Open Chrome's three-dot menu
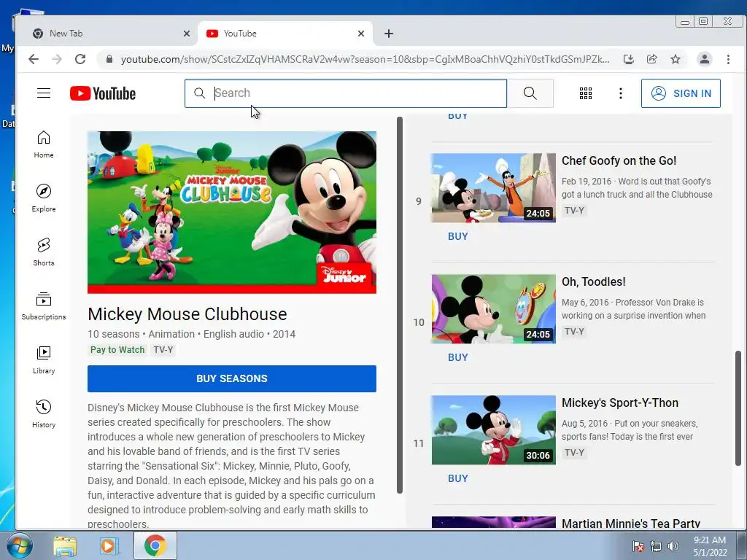The height and width of the screenshot is (560, 747). click(x=728, y=59)
